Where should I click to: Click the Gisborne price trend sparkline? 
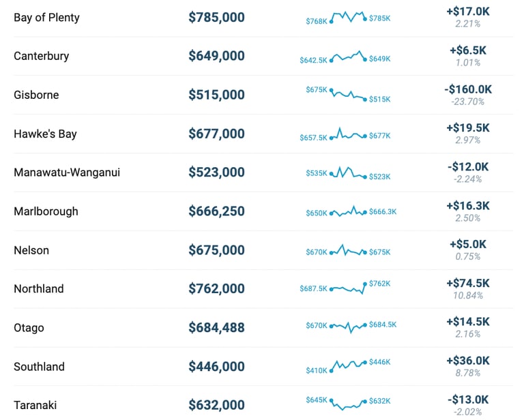point(348,95)
